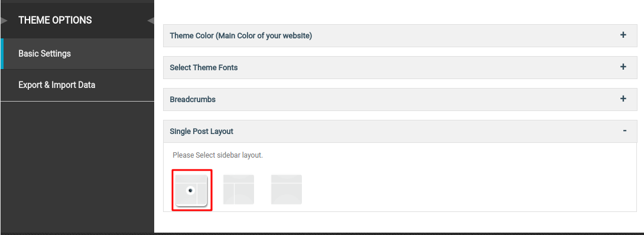Click minus icon on Single Post Layout
The width and height of the screenshot is (644, 235).
[625, 131]
